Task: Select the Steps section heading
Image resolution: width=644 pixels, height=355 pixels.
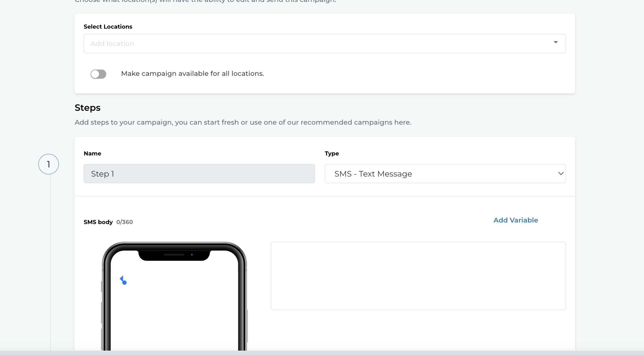Action: pyautogui.click(x=87, y=108)
